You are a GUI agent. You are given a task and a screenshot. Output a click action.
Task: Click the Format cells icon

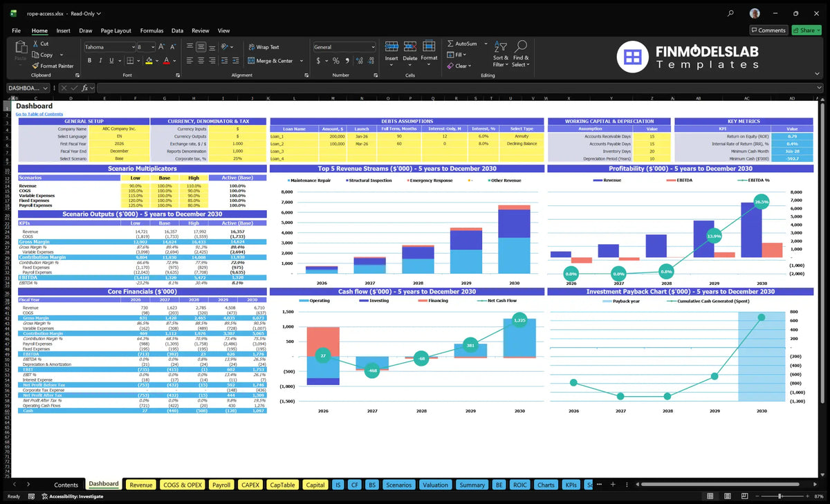(429, 47)
